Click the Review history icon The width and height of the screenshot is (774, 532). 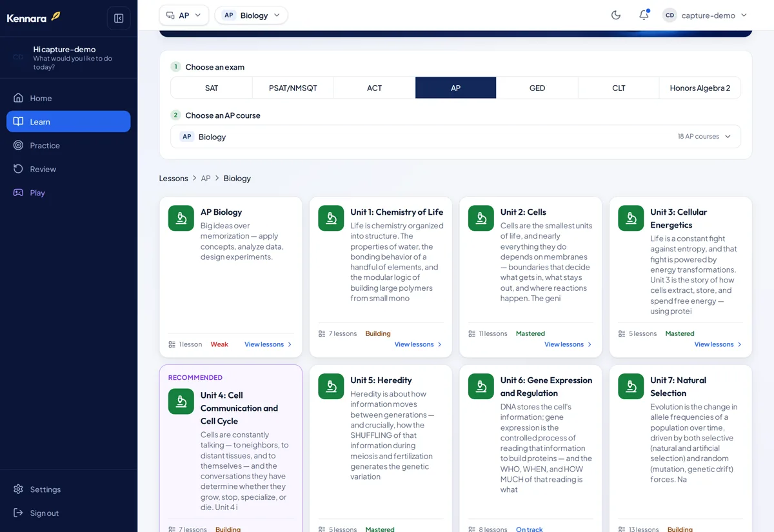[x=18, y=169]
